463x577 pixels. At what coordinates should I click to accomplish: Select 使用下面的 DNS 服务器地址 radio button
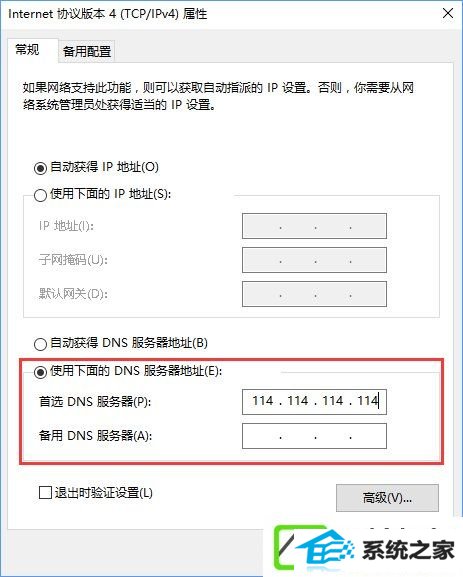(x=40, y=372)
